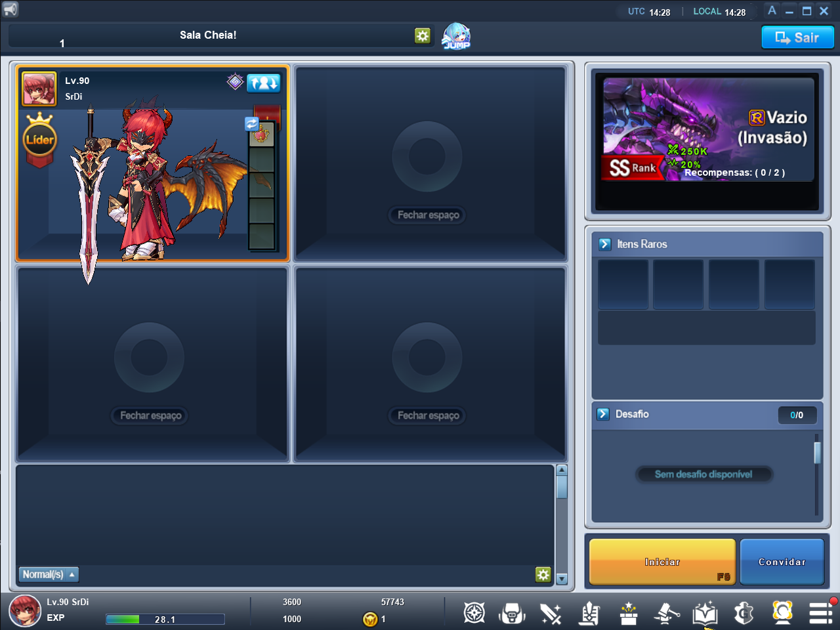Viewport: 840px width, 630px height.
Task: Click the Desafio list scrollbar thumb
Action: pos(817,453)
